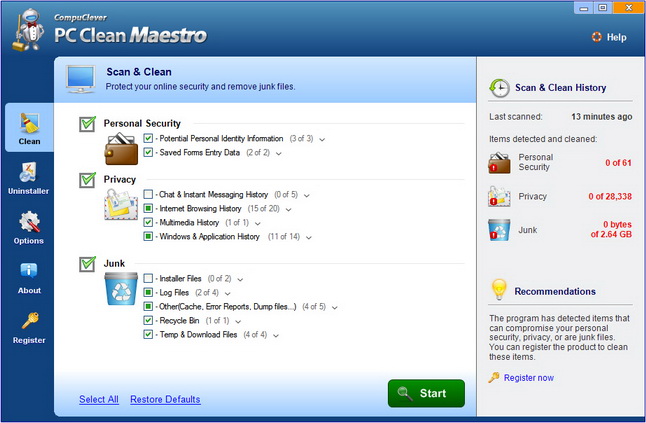This screenshot has height=423, width=646.
Task: Click the Privacy icon in history panel
Action: [x=499, y=196]
